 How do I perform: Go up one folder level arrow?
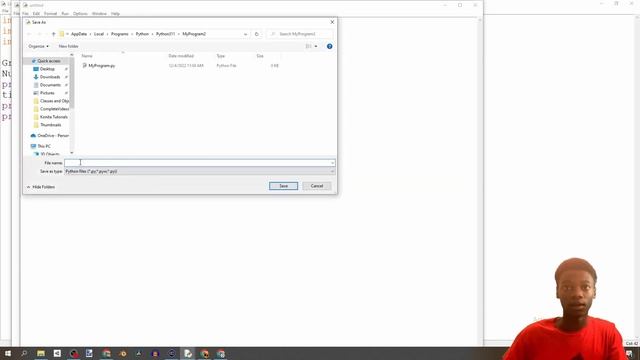coord(53,34)
